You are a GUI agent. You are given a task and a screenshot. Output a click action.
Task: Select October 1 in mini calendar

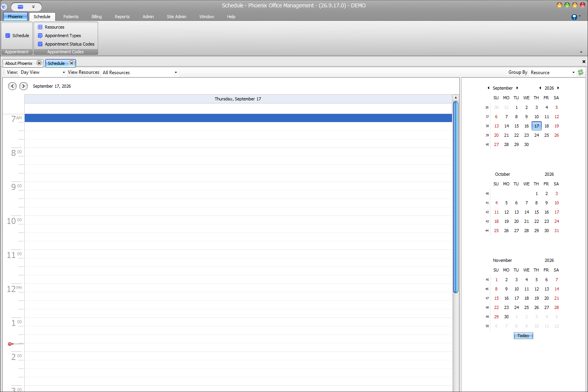[537, 193]
